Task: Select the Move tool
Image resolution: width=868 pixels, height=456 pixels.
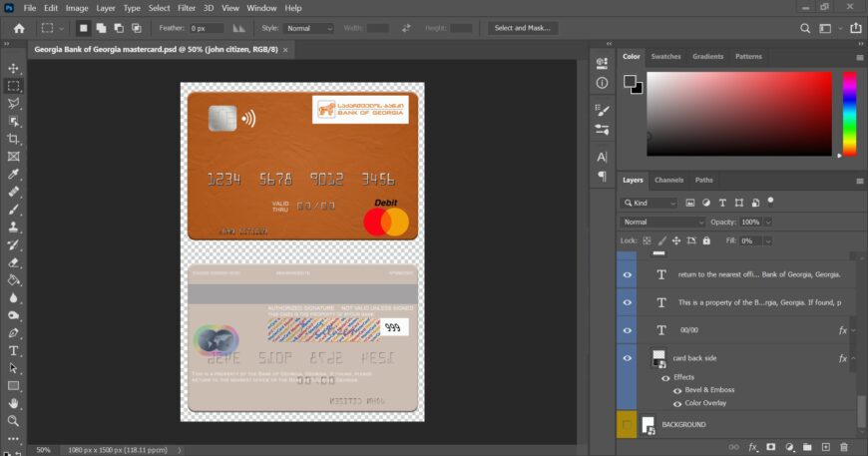Action: [x=13, y=69]
